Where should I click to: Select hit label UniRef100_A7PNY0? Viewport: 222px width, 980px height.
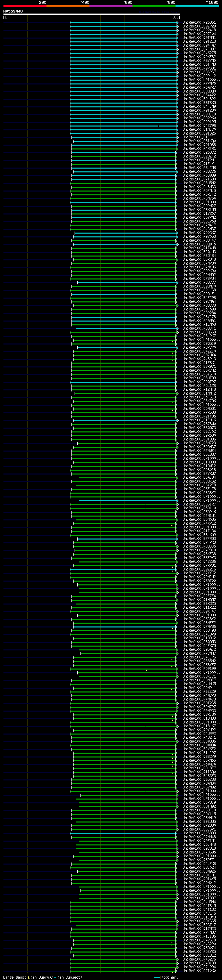pos(199,84)
